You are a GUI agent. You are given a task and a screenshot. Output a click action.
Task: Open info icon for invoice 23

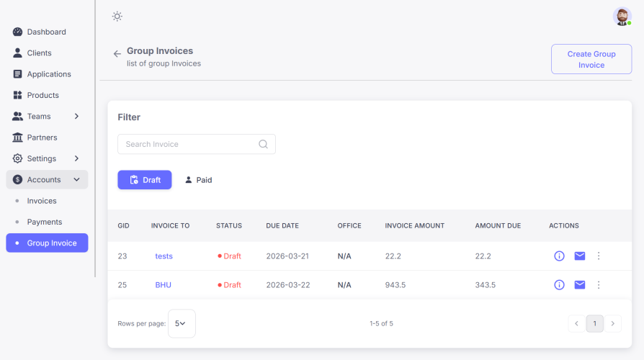coord(559,256)
